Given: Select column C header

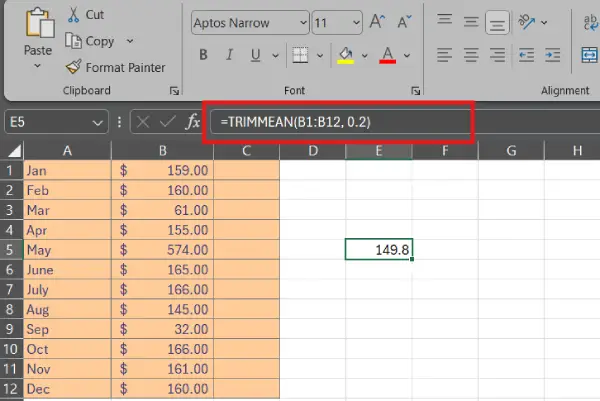Looking at the screenshot, I should [x=246, y=151].
